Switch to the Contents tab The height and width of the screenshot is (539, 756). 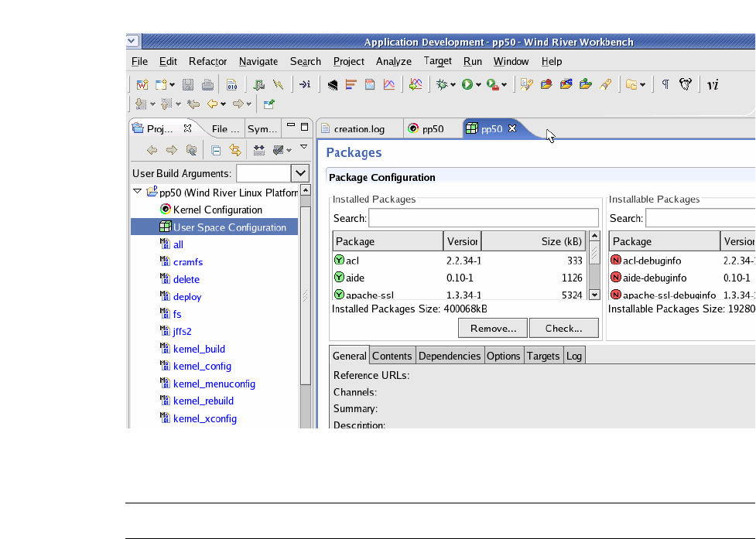[x=392, y=356]
